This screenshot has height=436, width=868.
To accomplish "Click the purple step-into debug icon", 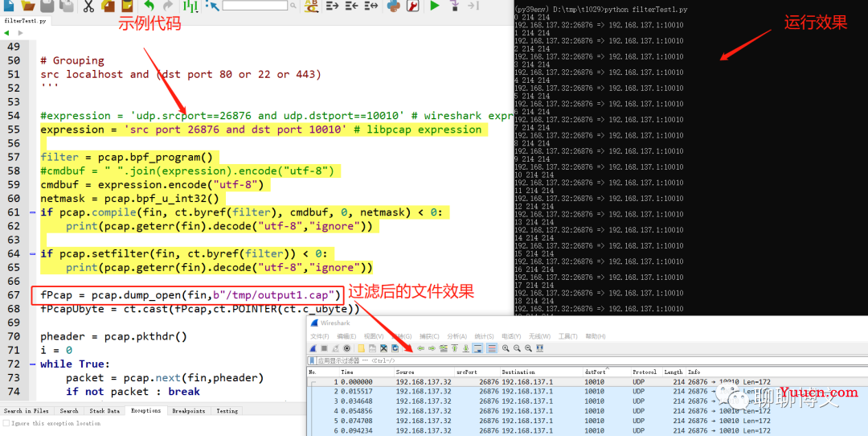I will click(454, 6).
